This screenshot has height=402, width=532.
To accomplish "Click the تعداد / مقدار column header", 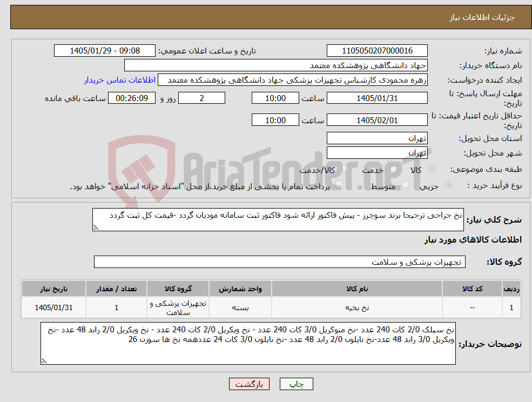I will [116, 289].
